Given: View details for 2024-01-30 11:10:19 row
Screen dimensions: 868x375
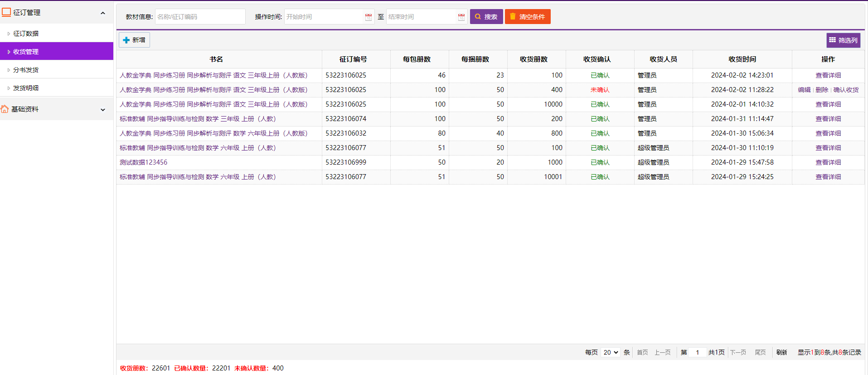Looking at the screenshot, I should click(828, 148).
